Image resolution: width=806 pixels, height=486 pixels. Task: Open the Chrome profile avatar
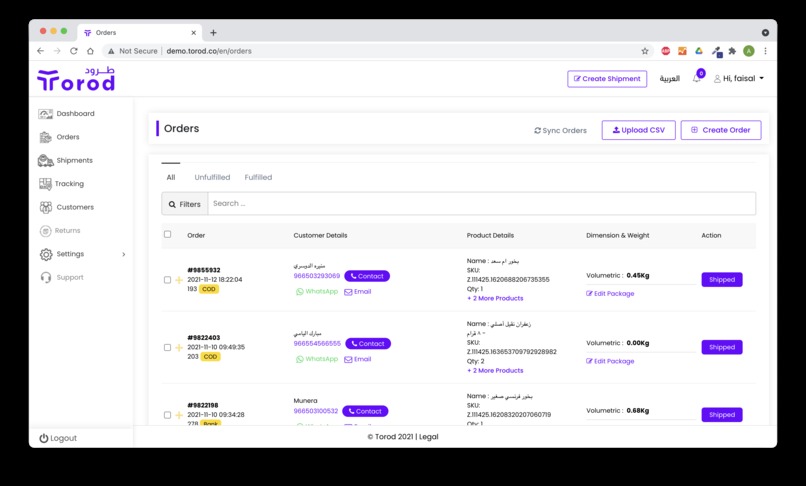click(749, 51)
